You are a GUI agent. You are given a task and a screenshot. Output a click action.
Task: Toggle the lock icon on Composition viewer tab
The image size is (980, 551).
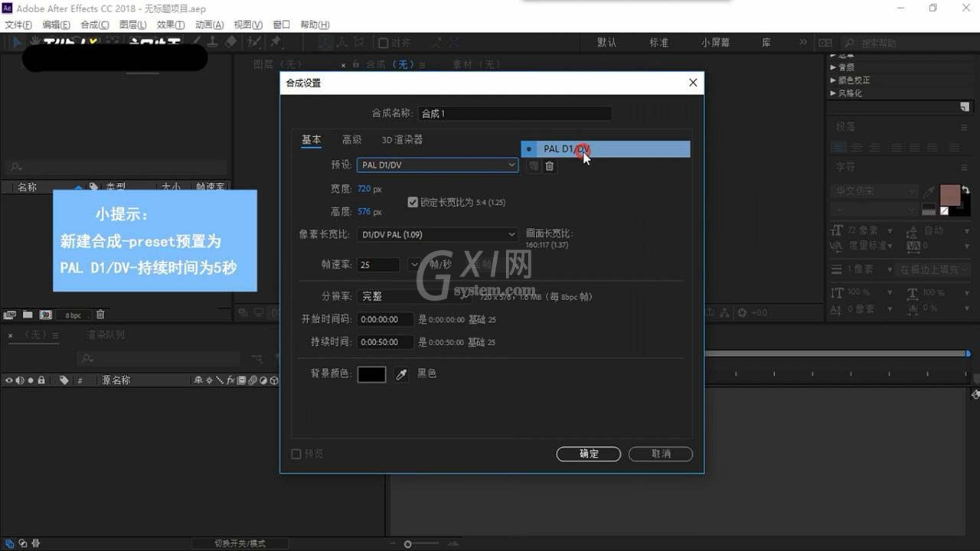pos(355,65)
